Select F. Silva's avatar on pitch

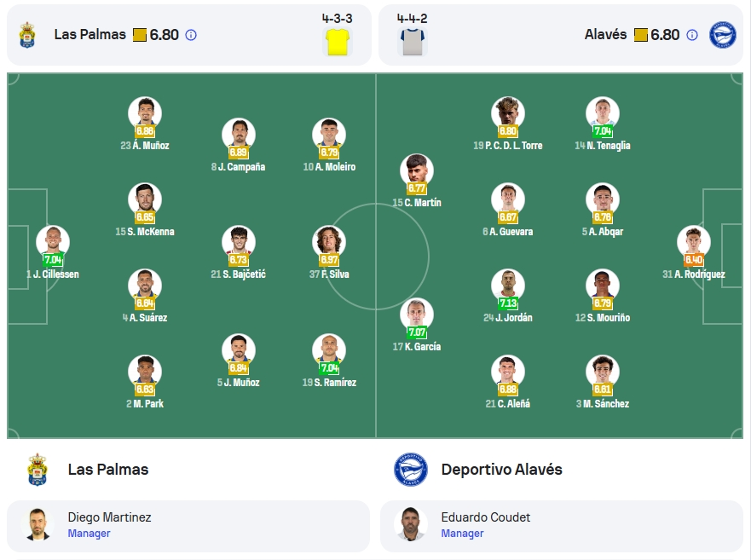328,242
